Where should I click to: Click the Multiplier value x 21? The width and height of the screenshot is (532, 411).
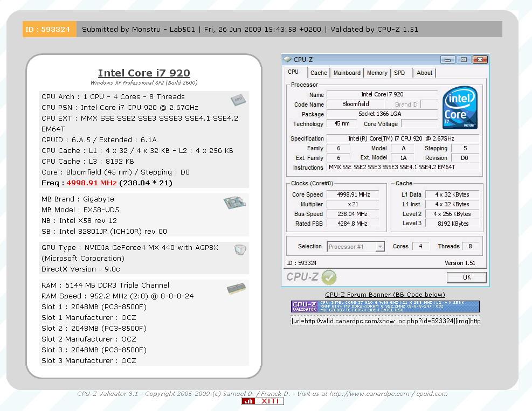[353, 205]
